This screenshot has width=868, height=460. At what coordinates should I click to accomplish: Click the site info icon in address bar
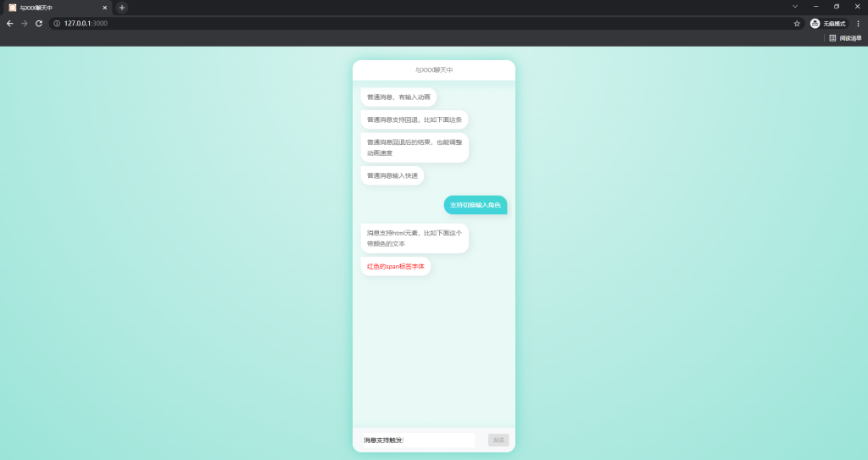57,23
